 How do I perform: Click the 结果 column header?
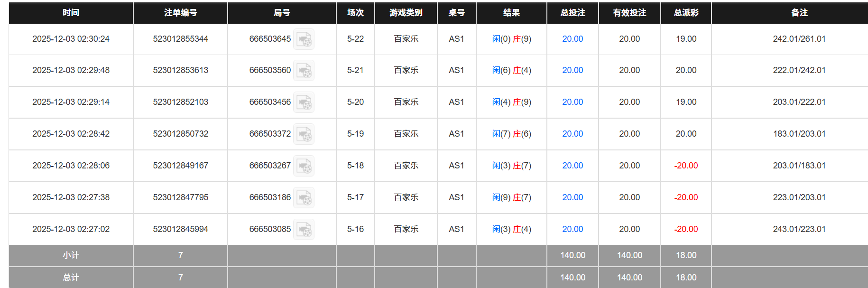(511, 13)
